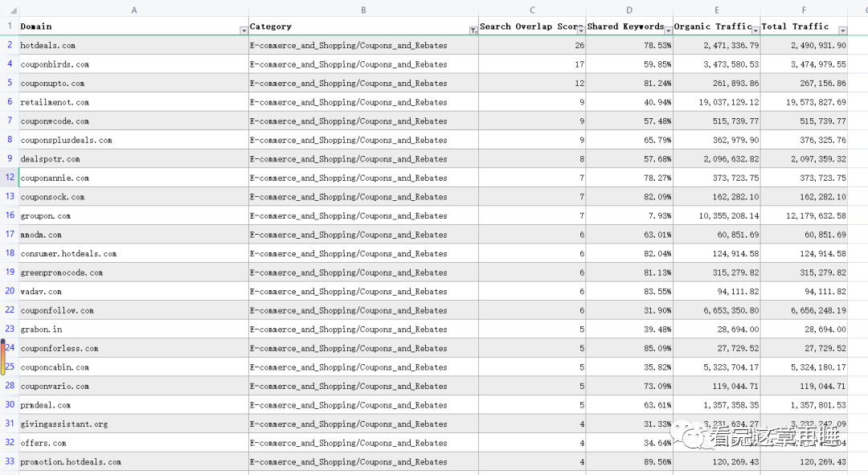This screenshot has height=475, width=868.
Task: Select the wadav.com domain cell
Action: coord(134,291)
